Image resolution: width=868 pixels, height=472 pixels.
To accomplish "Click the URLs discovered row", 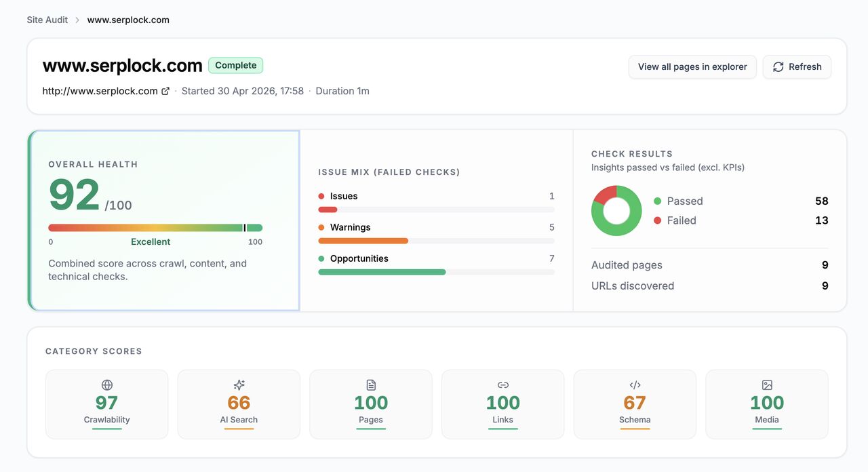I will pyautogui.click(x=710, y=286).
